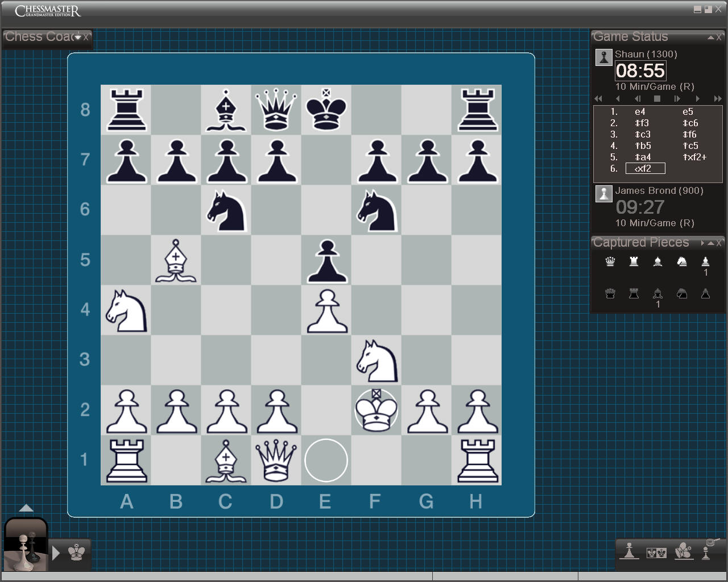
Task: Click James Brond's white pawn avatar icon
Action: point(603,193)
